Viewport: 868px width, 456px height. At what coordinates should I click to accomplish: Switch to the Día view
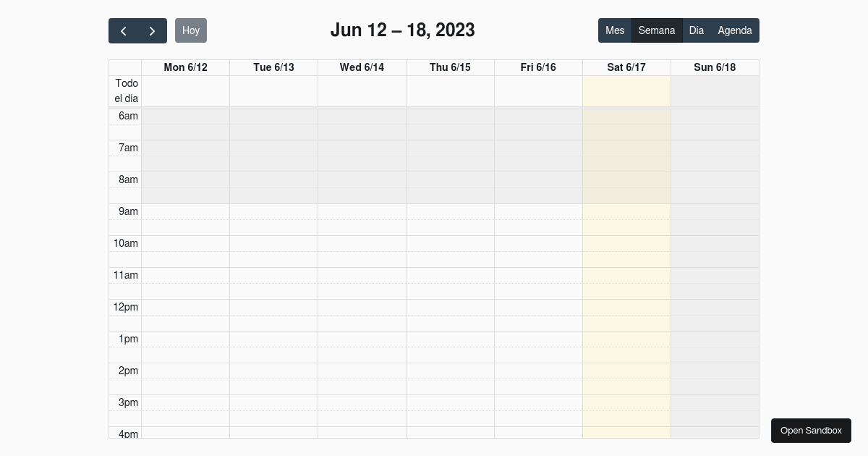tap(696, 30)
